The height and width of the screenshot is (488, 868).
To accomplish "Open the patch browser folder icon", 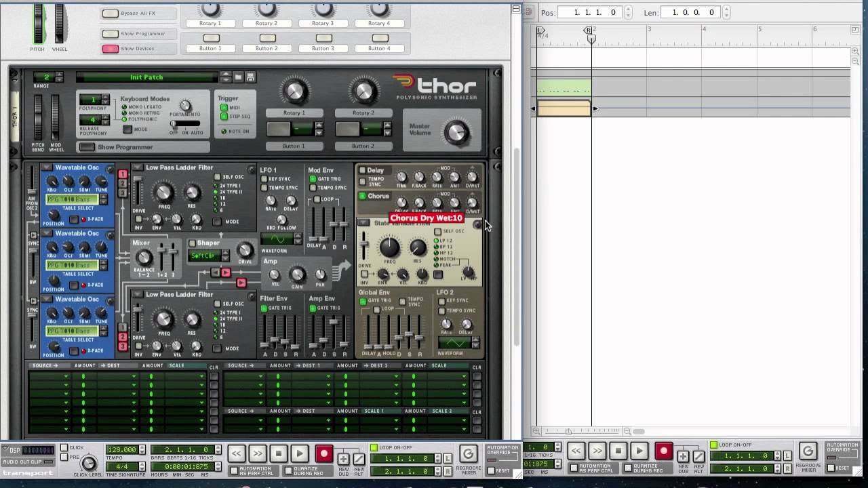I will pyautogui.click(x=239, y=77).
